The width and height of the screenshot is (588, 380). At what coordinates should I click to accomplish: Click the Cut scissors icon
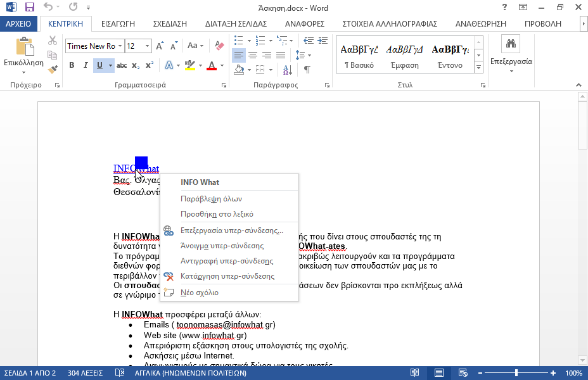point(53,40)
